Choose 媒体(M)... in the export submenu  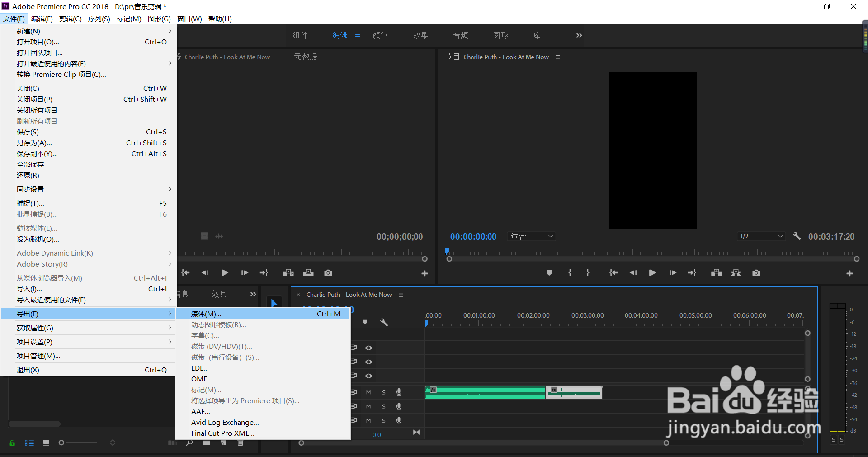coord(263,314)
